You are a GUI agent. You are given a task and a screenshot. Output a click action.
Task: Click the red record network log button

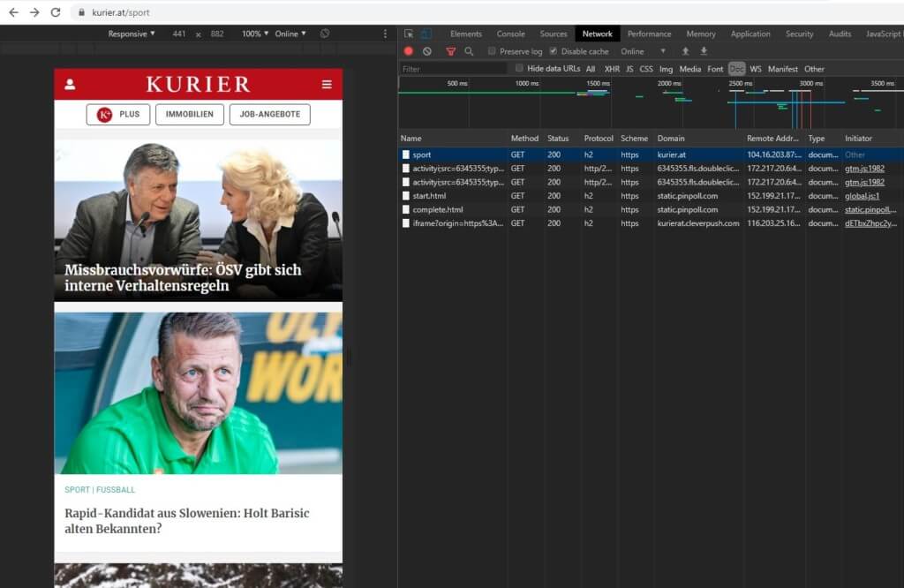pyautogui.click(x=408, y=51)
